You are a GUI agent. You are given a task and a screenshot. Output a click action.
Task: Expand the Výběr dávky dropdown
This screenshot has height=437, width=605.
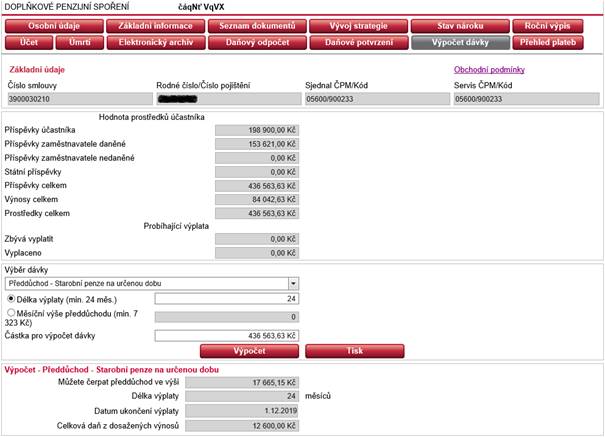pyautogui.click(x=293, y=283)
